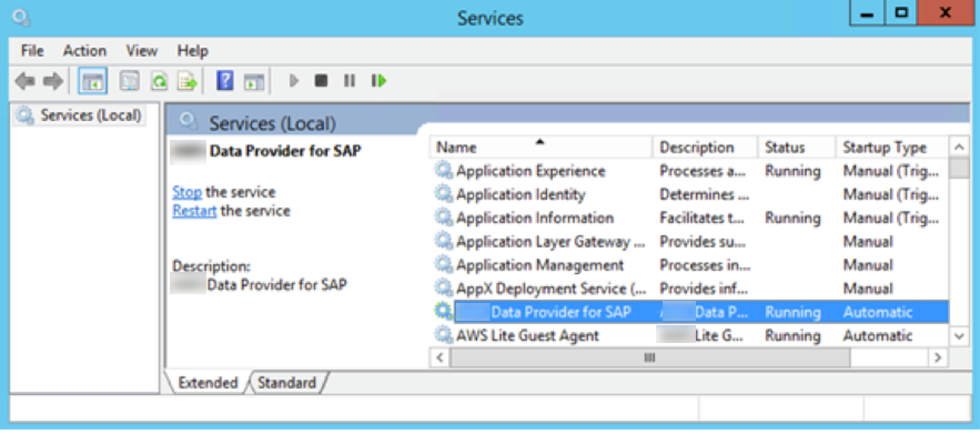The width and height of the screenshot is (980, 434).
Task: Switch to the Standard tab
Action: click(x=286, y=383)
